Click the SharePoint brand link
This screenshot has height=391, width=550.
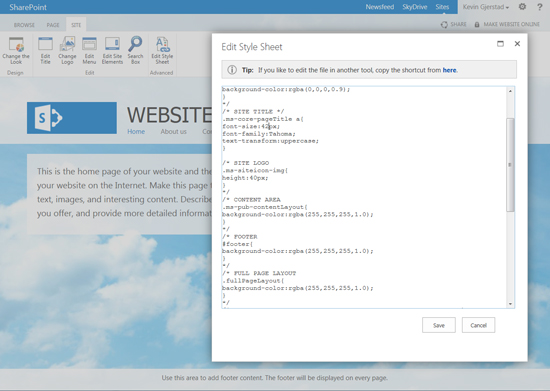28,7
